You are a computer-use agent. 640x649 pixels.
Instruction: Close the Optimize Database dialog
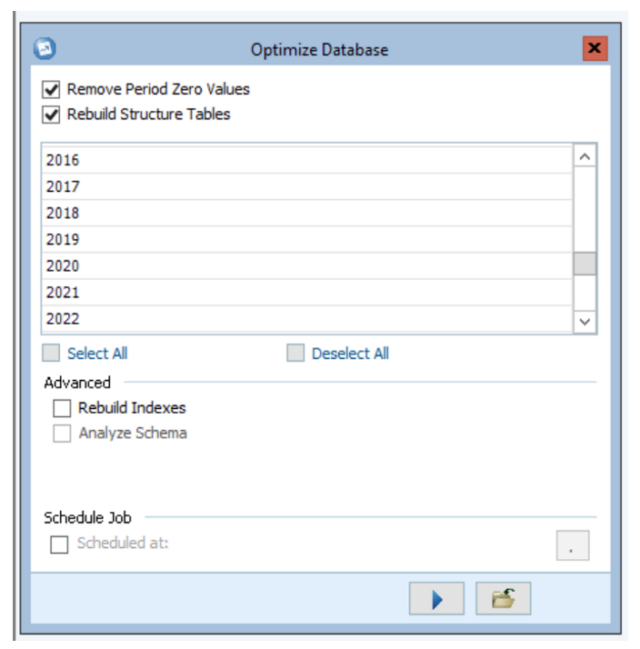pyautogui.click(x=595, y=48)
